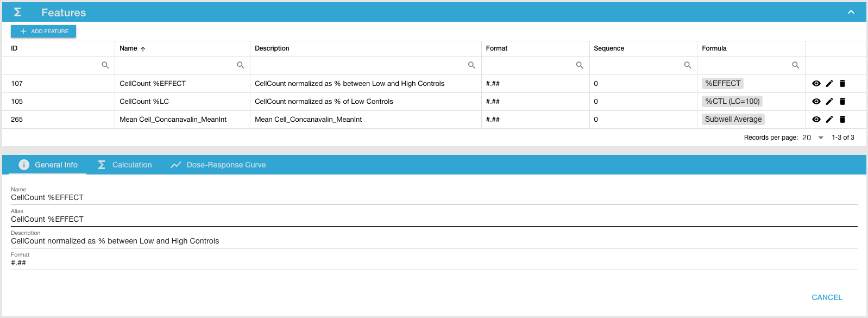This screenshot has width=868, height=318.
Task: Switch to the Calculation tab
Action: point(124,165)
